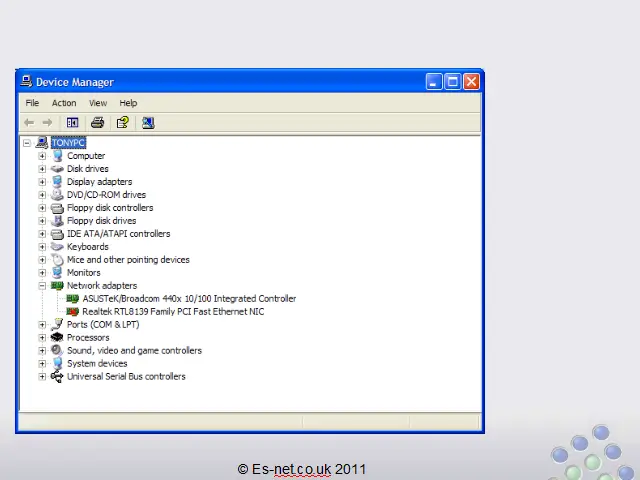Click the TONYPC computer icon
The width and height of the screenshot is (640, 480).
pos(42,142)
